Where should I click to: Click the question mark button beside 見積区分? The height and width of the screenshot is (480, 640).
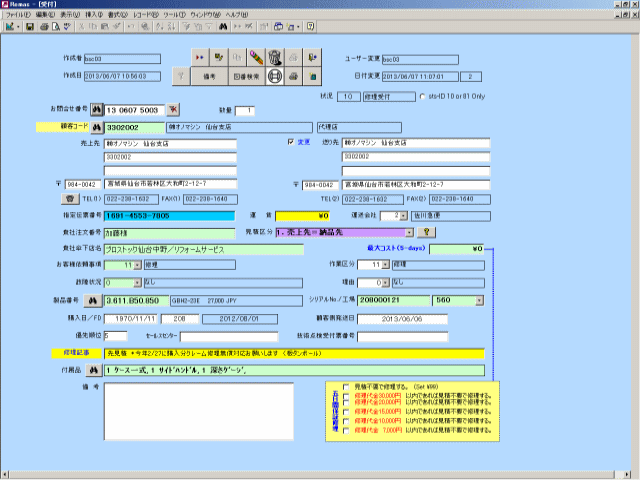tap(428, 232)
